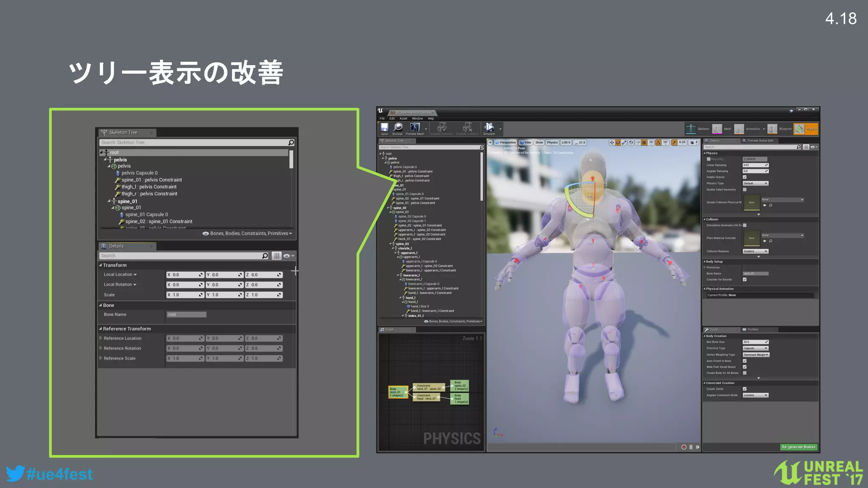This screenshot has width=868, height=488.
Task: Toggle rotation snapping in viewport toolbar
Action: (x=658, y=143)
